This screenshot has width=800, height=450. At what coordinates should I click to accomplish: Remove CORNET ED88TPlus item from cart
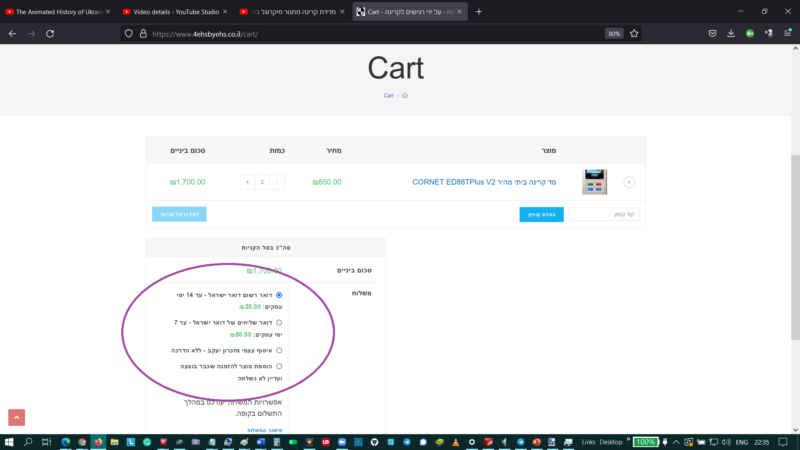click(629, 182)
